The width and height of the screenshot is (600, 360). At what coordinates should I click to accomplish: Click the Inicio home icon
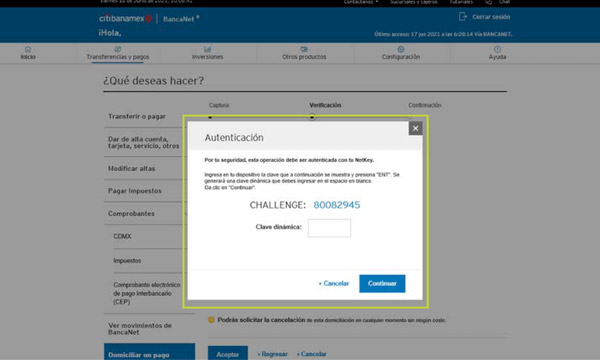click(x=28, y=49)
